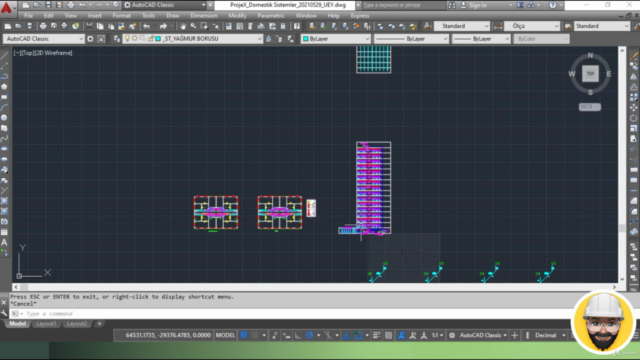The height and width of the screenshot is (360, 640).
Task: Toggle ortho mode in status bar
Action: tap(298, 336)
